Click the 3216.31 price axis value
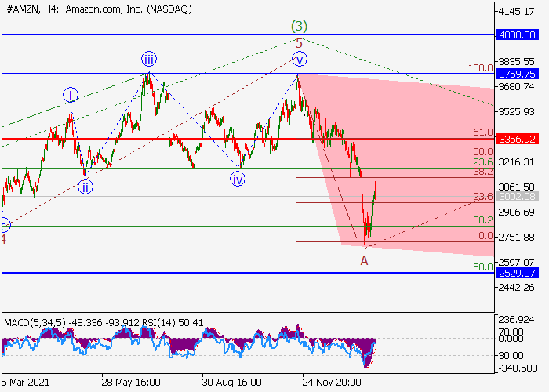The image size is (549, 392). [x=516, y=162]
